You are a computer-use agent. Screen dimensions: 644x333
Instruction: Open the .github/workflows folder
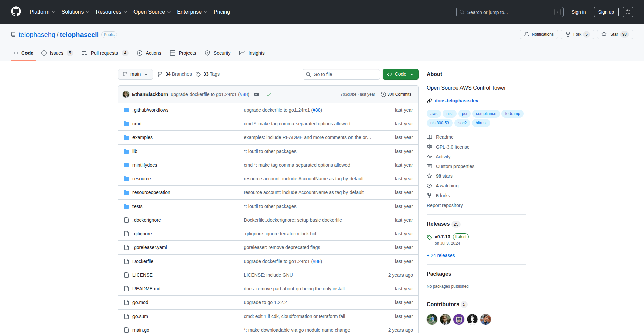150,110
